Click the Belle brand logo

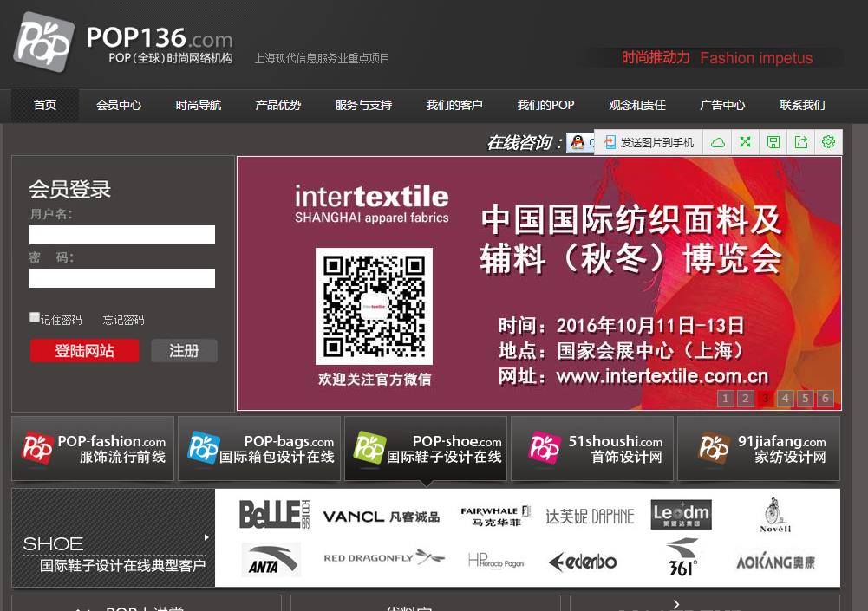coord(274,515)
